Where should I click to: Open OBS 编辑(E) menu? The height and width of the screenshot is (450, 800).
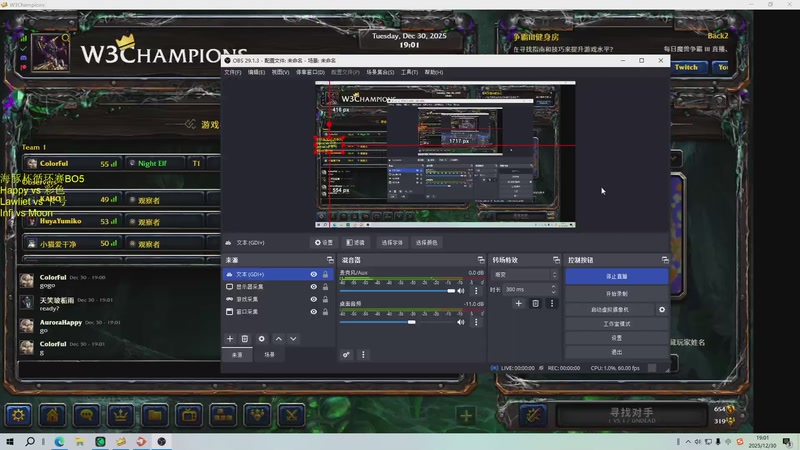pos(256,72)
